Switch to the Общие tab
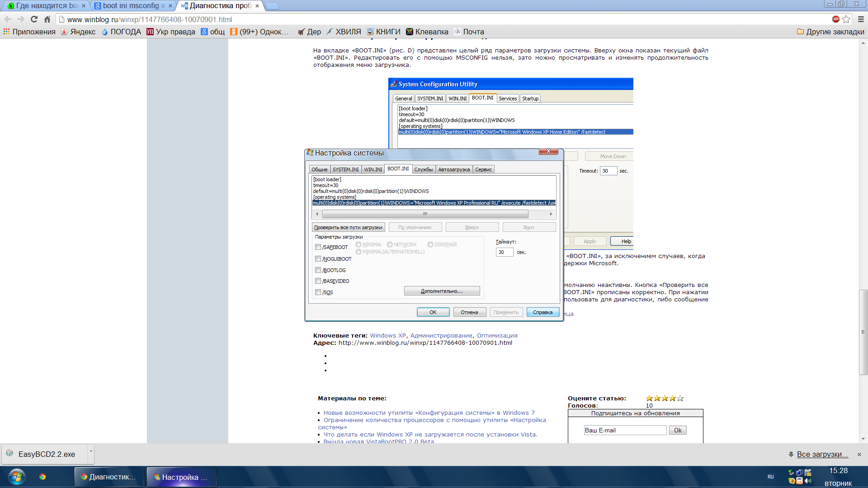Screen dimensions: 868x488 pos(319,169)
